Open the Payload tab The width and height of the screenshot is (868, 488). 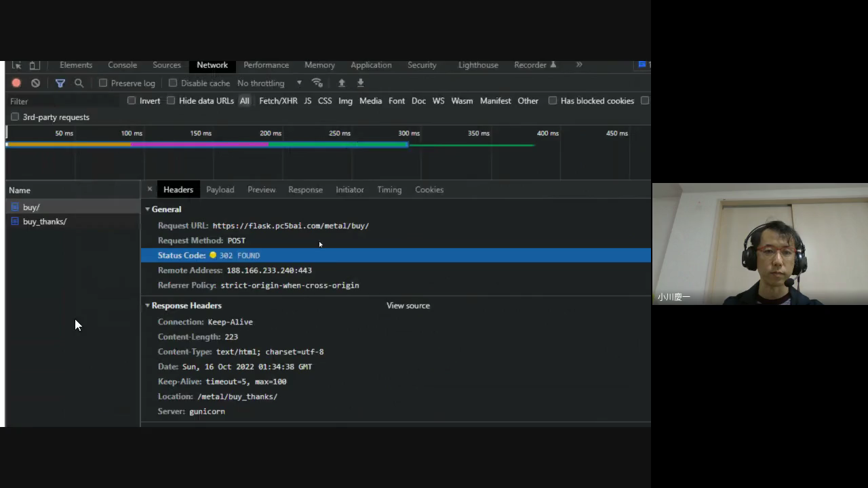pos(220,190)
